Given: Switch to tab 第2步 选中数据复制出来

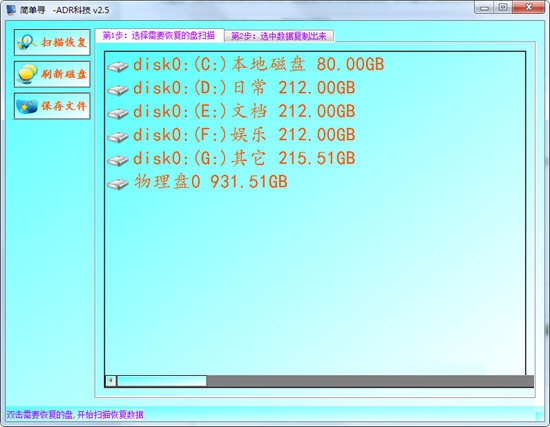Looking at the screenshot, I should 280,36.
